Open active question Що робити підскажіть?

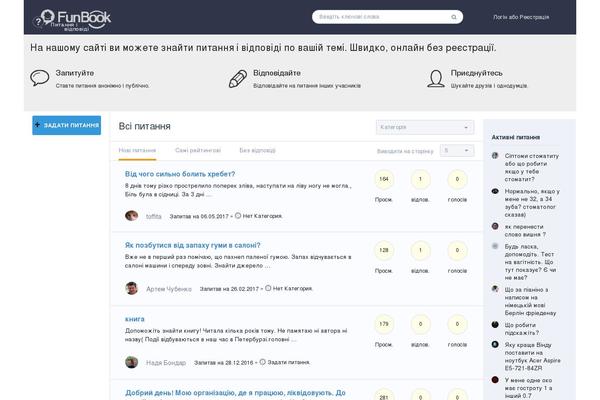pyautogui.click(x=522, y=329)
